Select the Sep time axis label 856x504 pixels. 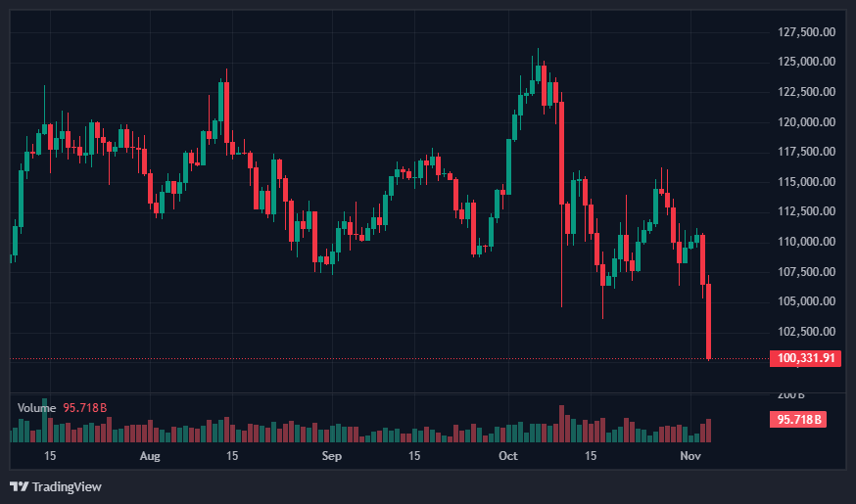point(331,456)
